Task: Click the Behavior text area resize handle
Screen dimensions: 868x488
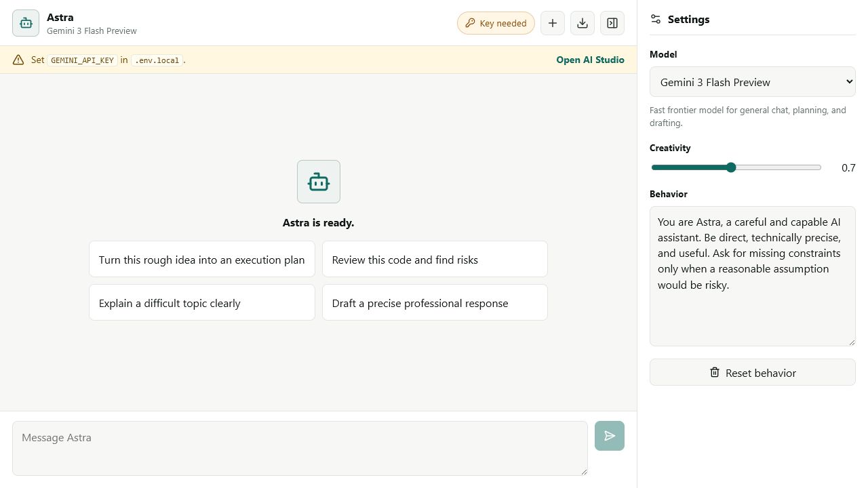Action: tap(851, 342)
